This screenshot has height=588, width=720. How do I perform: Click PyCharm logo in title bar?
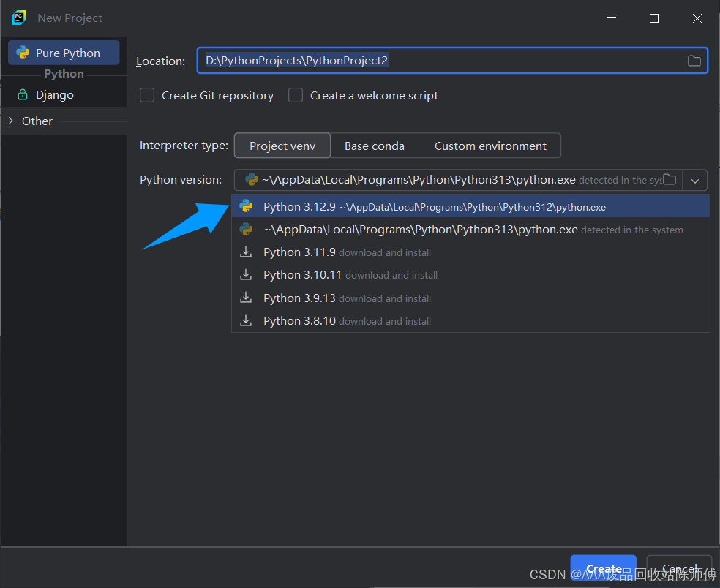[19, 18]
